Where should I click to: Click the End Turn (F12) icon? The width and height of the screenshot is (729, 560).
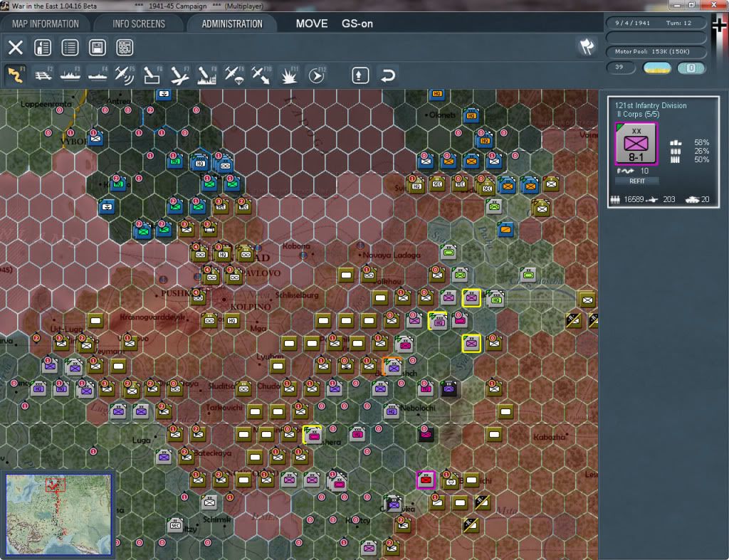317,75
